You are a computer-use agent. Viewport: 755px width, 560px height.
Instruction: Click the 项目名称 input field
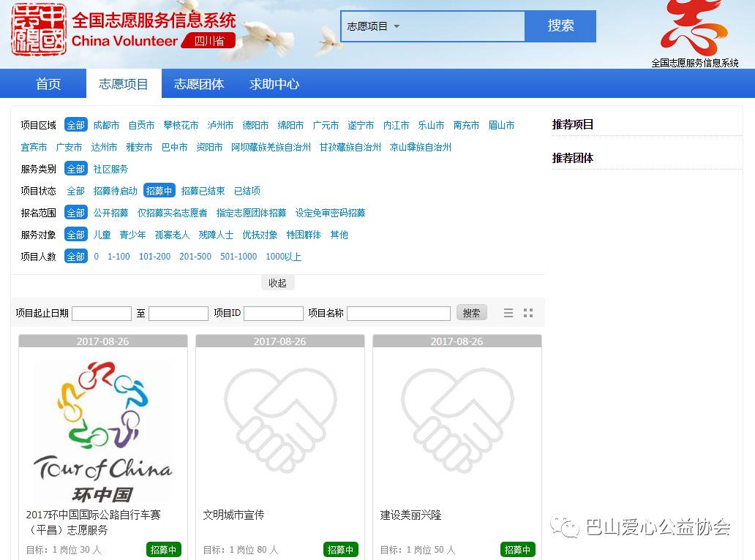pyautogui.click(x=399, y=314)
